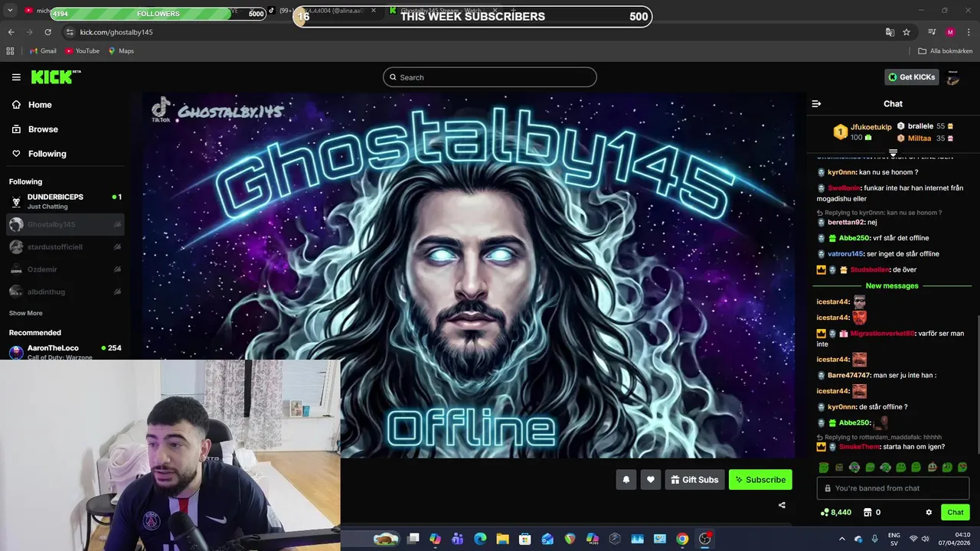Focus the Kick Search field
Image resolution: width=980 pixels, height=551 pixels.
click(x=490, y=77)
